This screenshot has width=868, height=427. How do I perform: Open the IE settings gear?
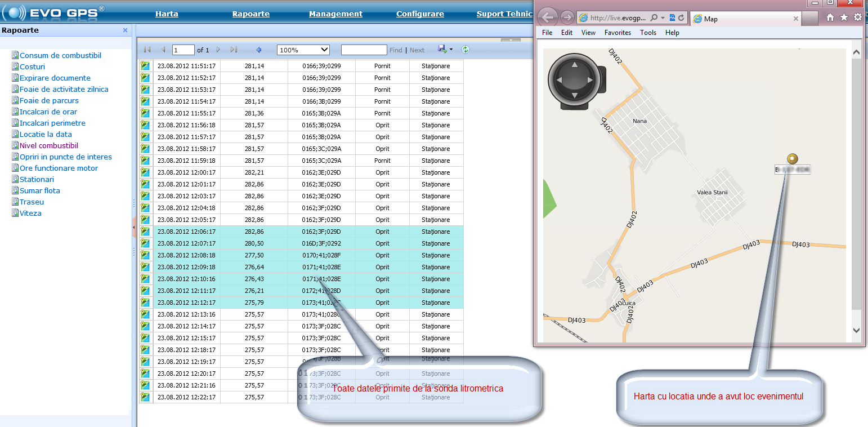coord(857,17)
